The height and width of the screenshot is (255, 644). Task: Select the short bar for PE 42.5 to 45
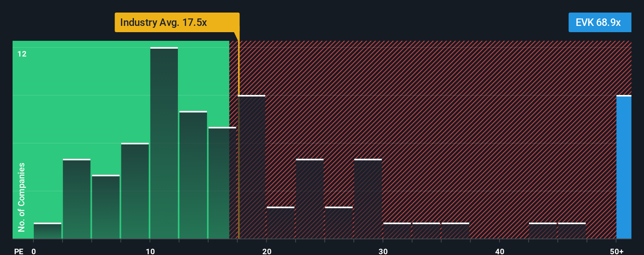pyautogui.click(x=543, y=231)
